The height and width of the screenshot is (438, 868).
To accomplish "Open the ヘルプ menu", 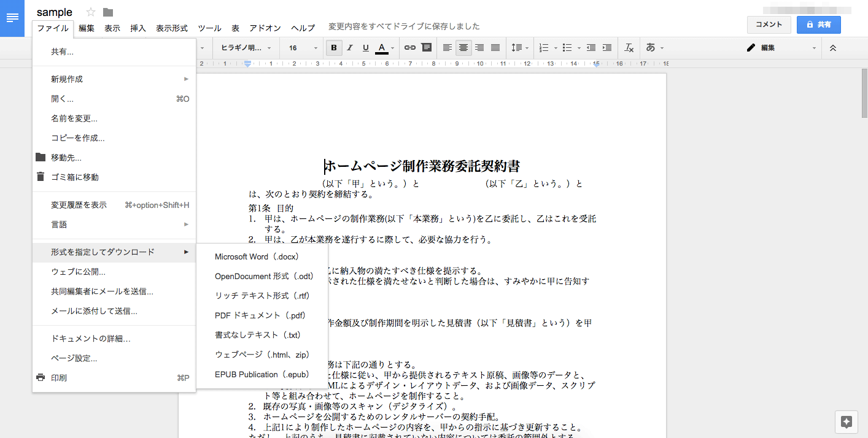I will tap(303, 28).
